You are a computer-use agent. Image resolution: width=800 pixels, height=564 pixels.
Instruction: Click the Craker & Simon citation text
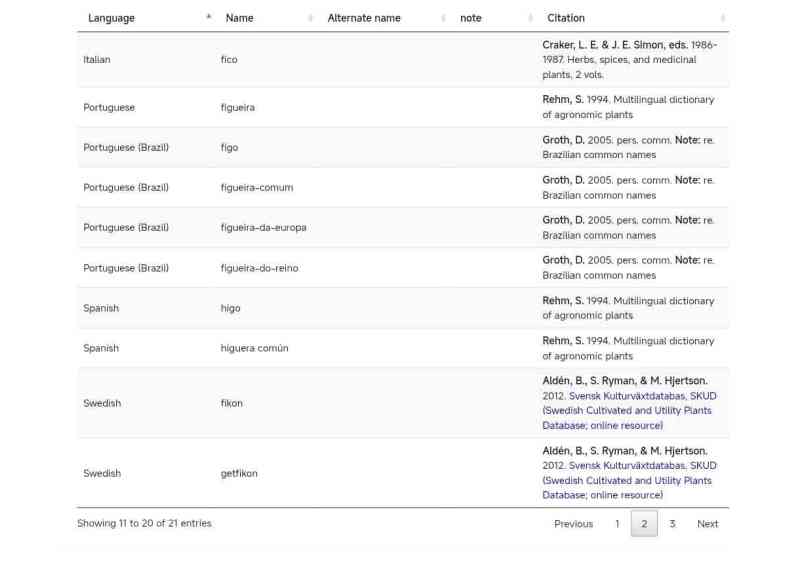tap(629, 60)
